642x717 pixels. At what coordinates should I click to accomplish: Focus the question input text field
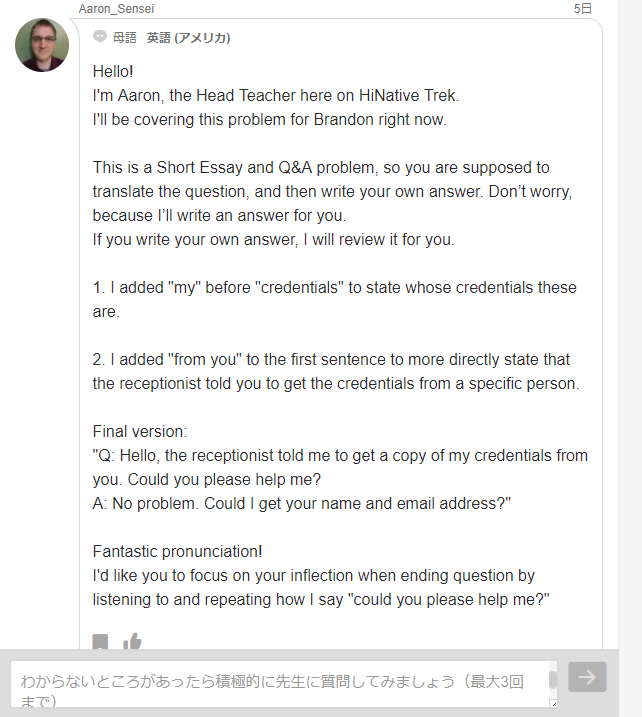point(280,684)
